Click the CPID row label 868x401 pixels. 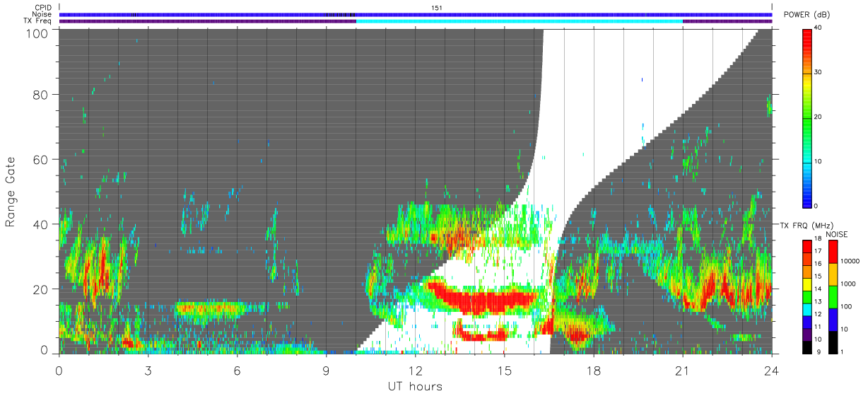42,7
